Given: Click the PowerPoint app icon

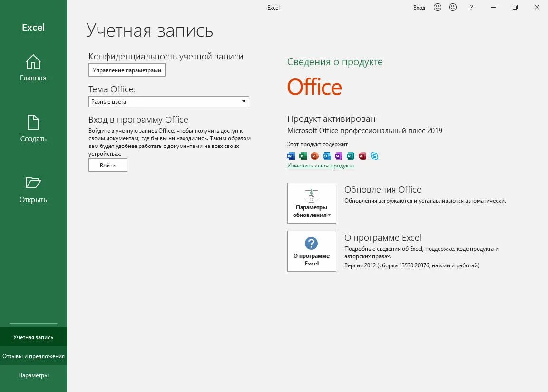Looking at the screenshot, I should pyautogui.click(x=315, y=156).
